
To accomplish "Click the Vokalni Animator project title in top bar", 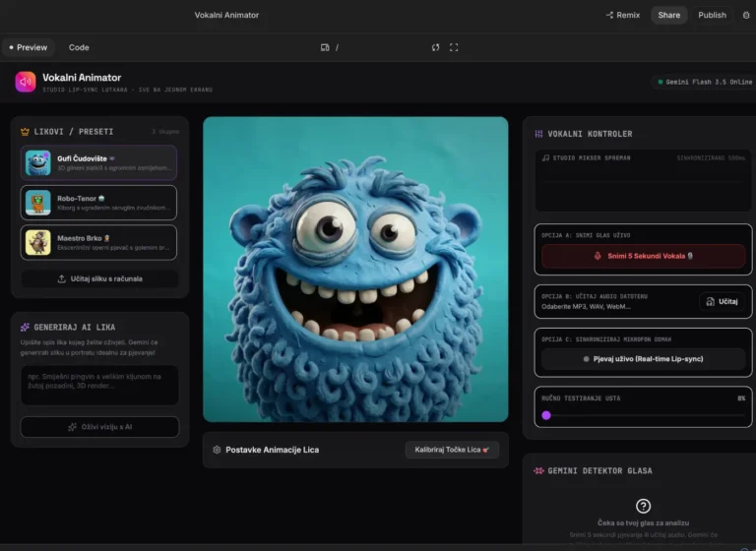I will 226,15.
